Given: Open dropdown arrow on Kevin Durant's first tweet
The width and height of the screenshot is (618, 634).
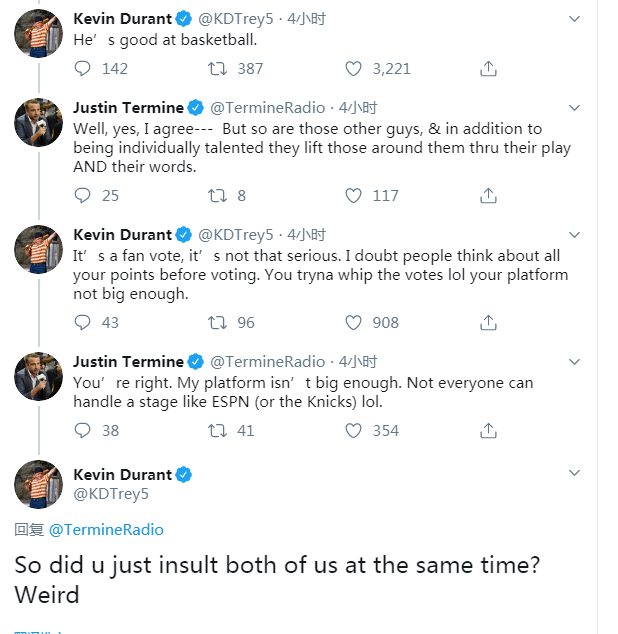Looking at the screenshot, I should click(x=574, y=19).
